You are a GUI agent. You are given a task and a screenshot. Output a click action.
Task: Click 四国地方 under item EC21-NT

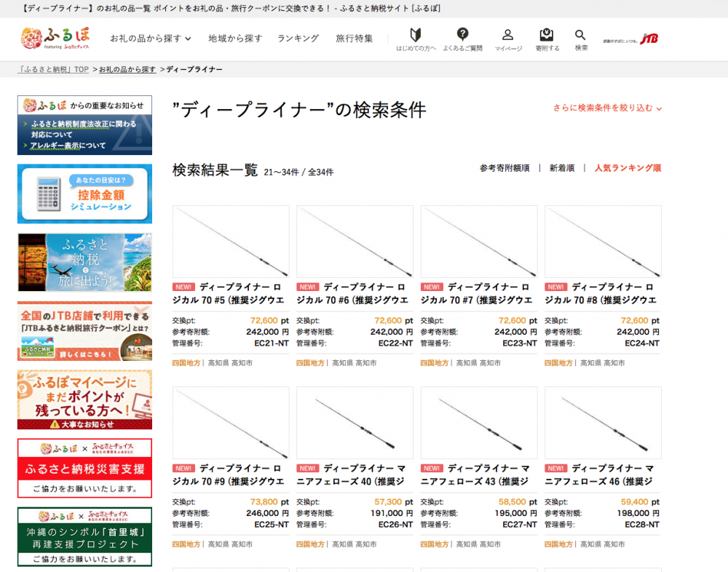tap(186, 363)
